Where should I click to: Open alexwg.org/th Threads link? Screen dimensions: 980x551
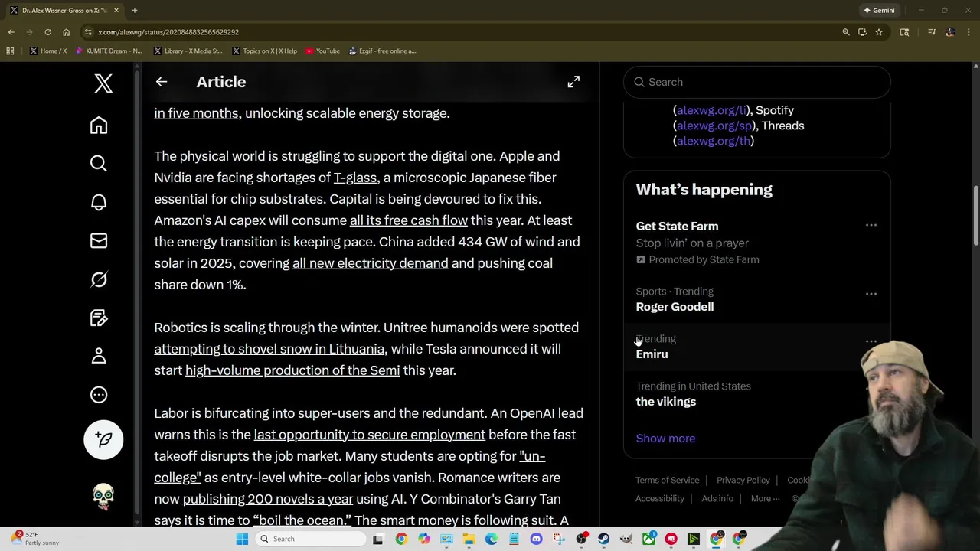pyautogui.click(x=714, y=141)
